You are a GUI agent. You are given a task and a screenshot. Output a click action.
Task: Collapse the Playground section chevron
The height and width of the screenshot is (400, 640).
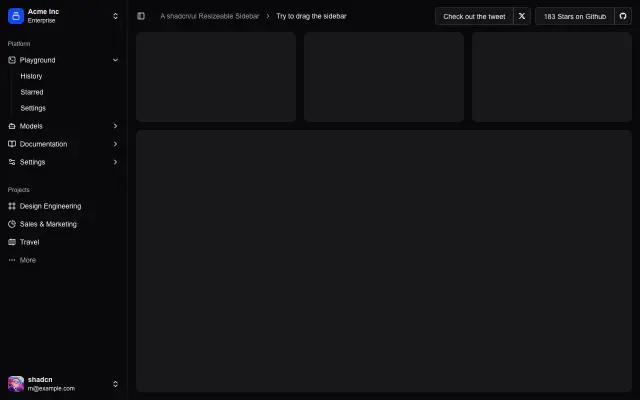pos(116,60)
